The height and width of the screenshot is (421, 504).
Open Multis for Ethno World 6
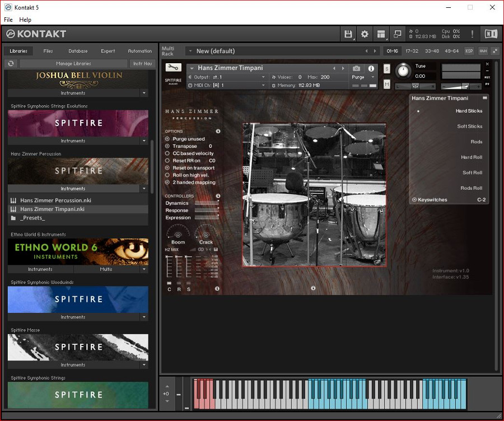[106, 269]
